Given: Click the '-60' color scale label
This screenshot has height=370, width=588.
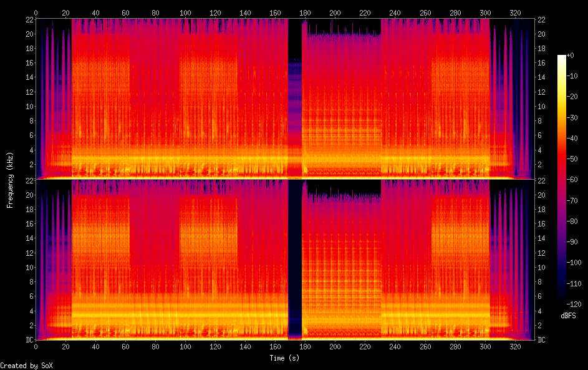Looking at the screenshot, I should pyautogui.click(x=572, y=180).
